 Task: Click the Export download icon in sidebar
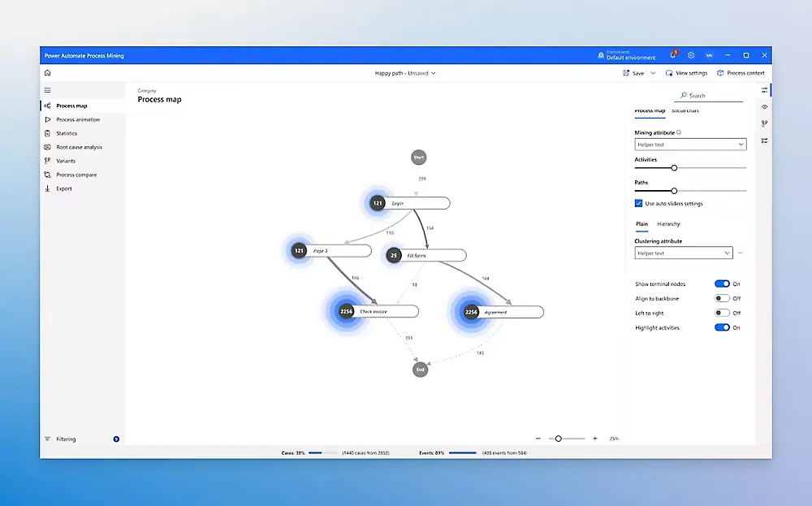47,188
